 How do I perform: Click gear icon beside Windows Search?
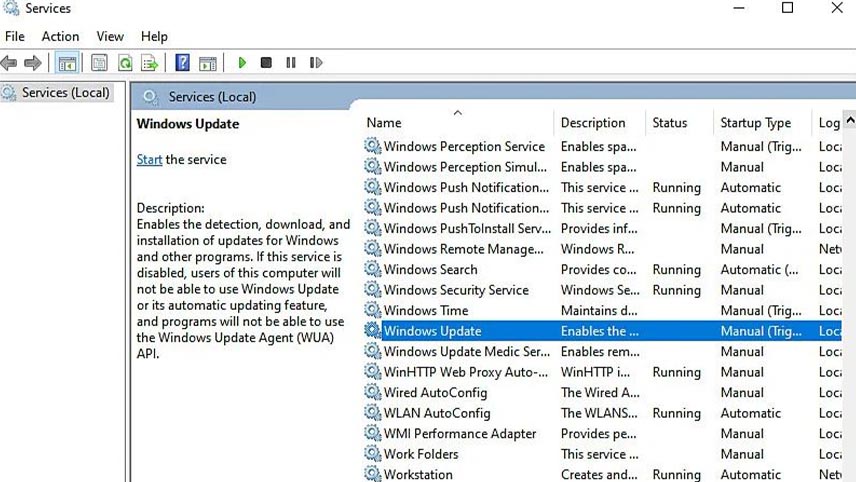tap(372, 269)
